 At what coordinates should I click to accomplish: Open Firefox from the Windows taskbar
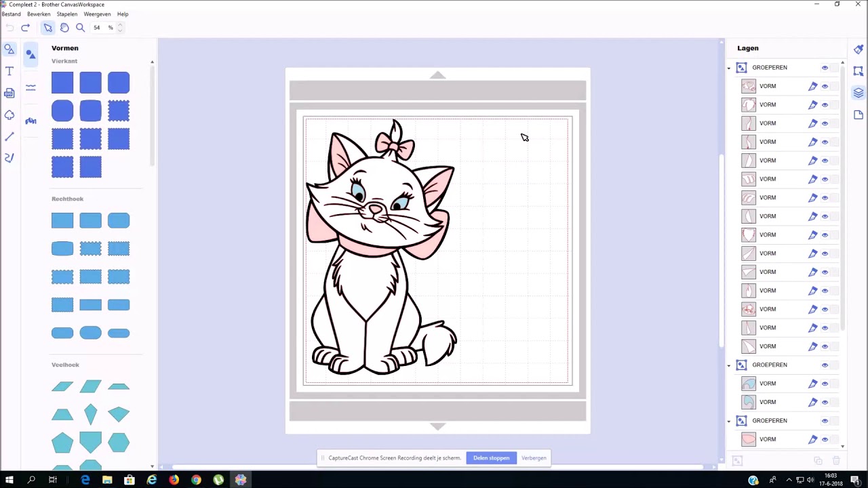click(174, 480)
